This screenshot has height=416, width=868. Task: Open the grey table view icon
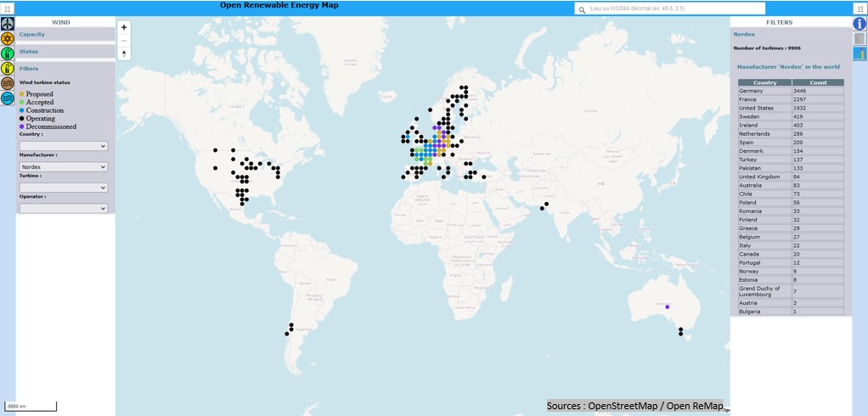coord(860,38)
